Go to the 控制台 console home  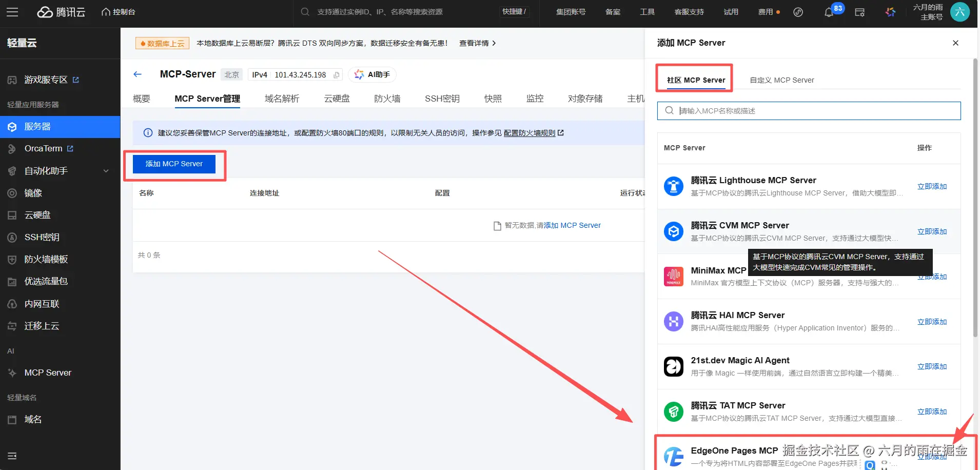pyautogui.click(x=119, y=12)
